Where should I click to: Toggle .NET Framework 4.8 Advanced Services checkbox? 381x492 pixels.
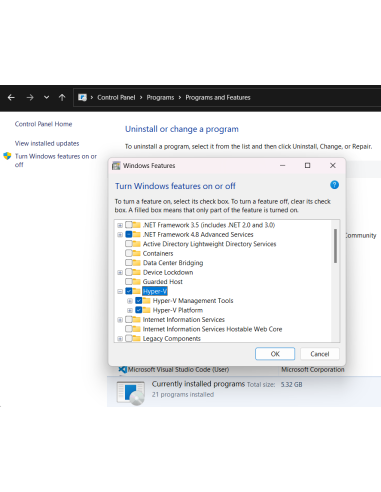click(129, 234)
